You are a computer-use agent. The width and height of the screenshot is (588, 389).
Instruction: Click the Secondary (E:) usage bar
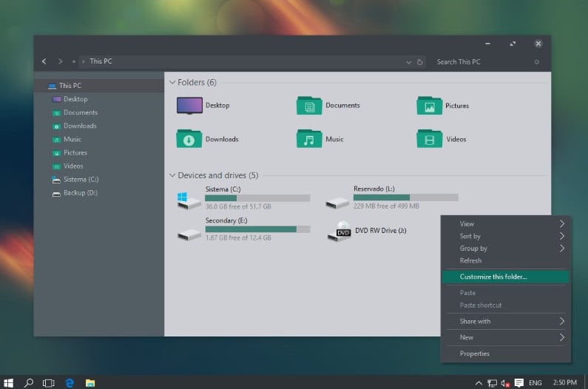click(x=257, y=229)
